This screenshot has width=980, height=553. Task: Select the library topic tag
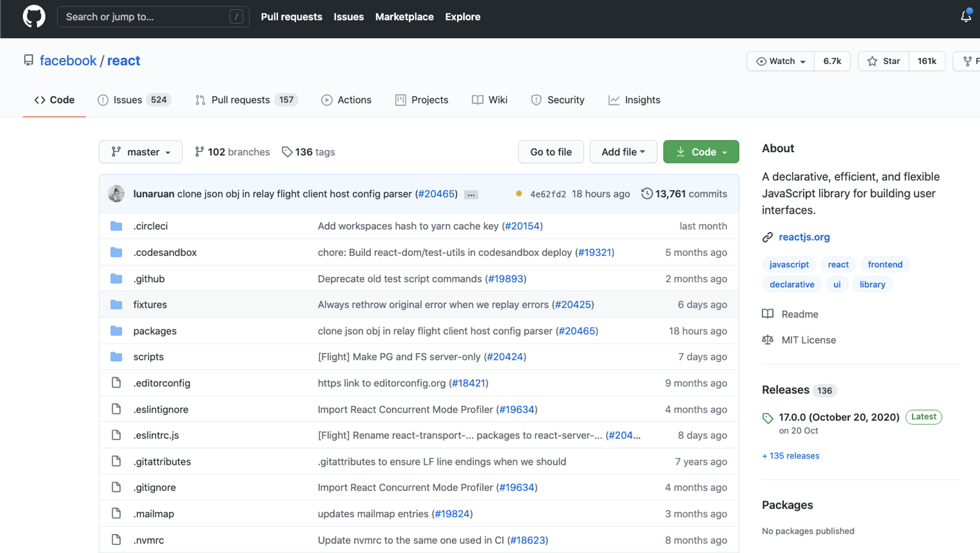click(872, 285)
